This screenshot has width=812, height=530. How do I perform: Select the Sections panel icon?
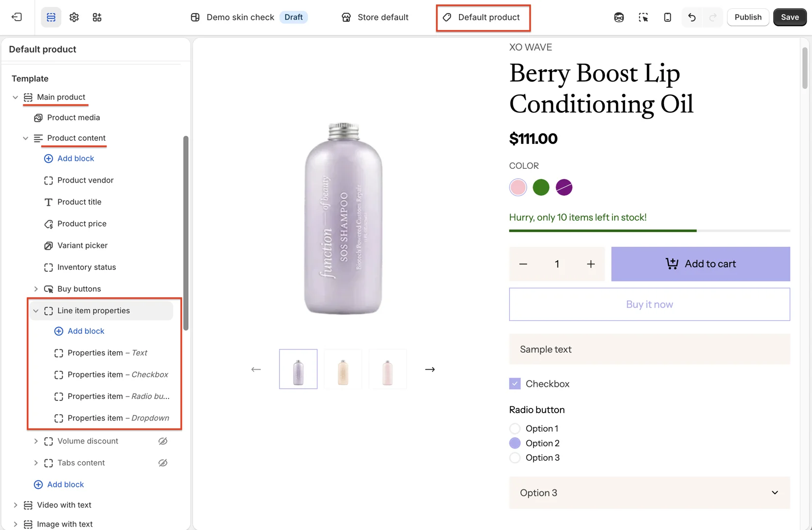(51, 17)
